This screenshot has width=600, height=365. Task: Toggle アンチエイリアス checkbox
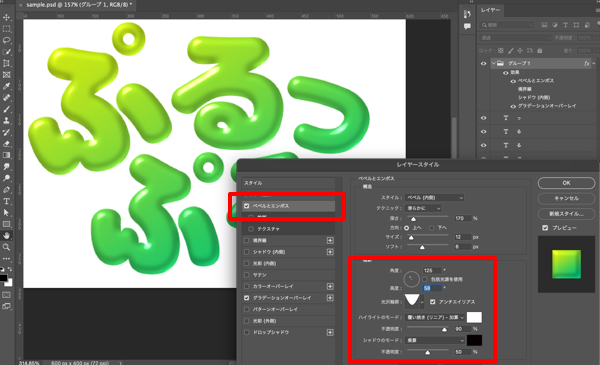(x=432, y=302)
